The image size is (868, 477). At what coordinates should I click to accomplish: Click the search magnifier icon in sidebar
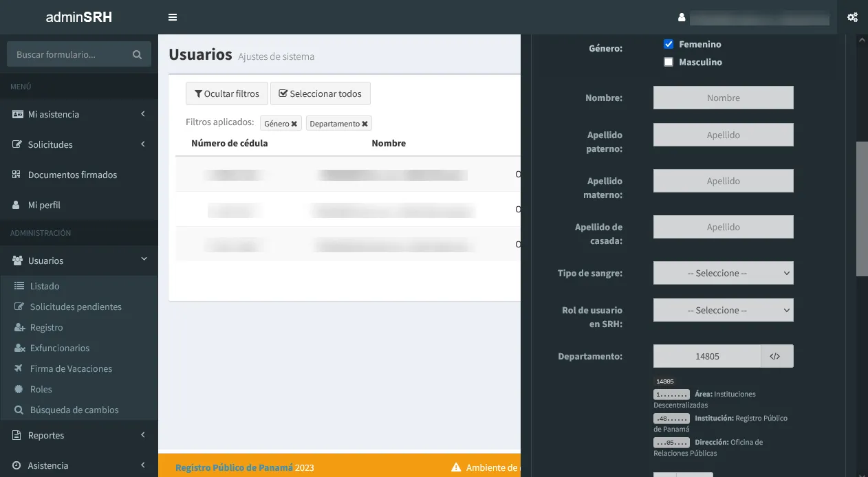[137, 54]
